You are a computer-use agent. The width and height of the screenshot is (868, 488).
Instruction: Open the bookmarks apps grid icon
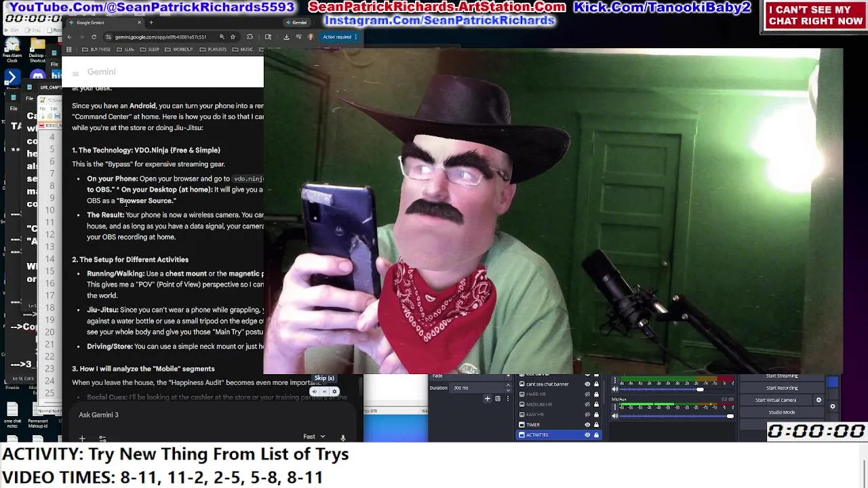coord(68,49)
